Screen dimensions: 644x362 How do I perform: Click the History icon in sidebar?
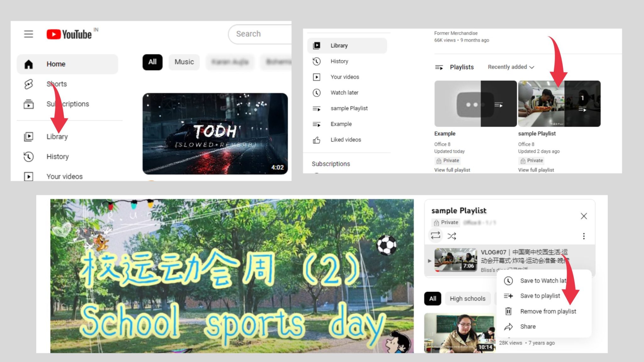point(29,156)
